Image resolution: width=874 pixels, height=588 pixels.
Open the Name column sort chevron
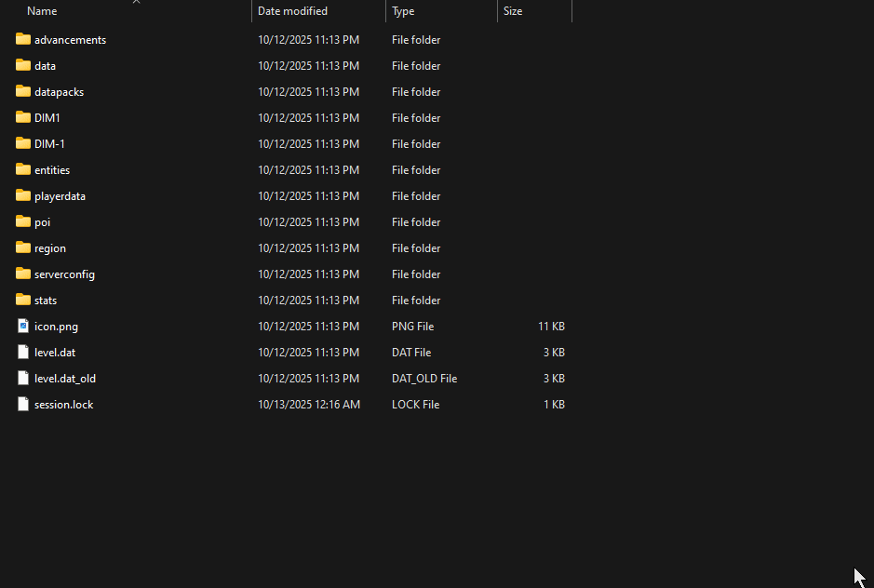[x=136, y=5]
